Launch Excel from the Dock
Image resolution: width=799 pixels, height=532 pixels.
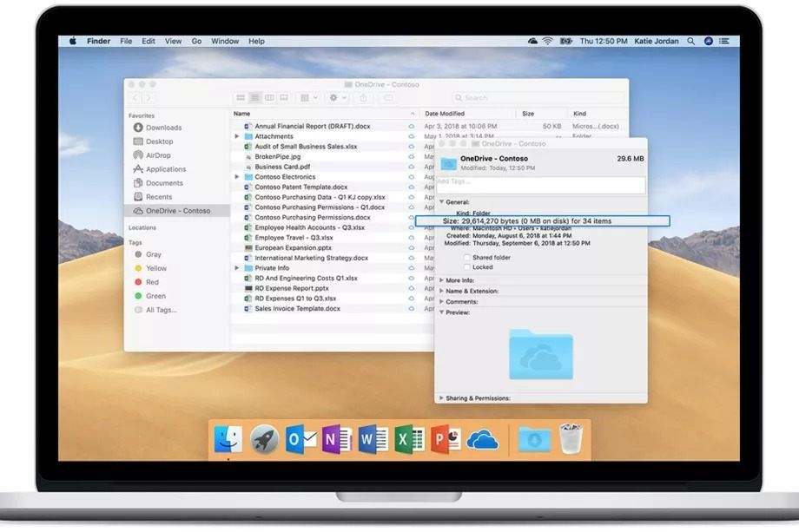408,439
